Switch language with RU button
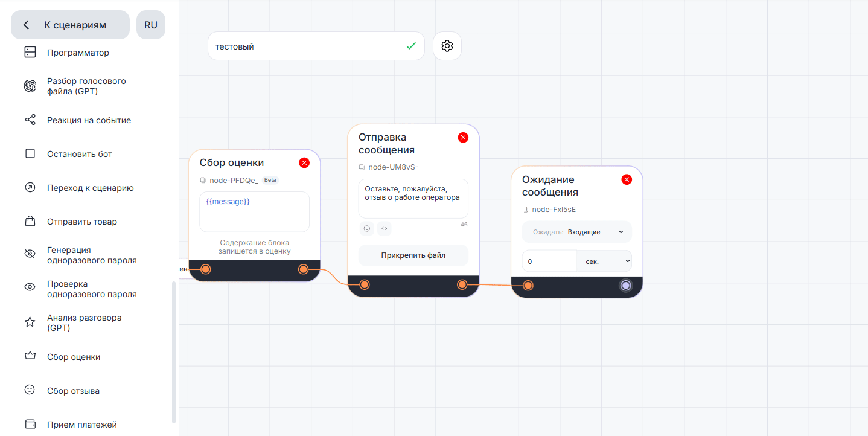This screenshot has height=436, width=868. [151, 25]
